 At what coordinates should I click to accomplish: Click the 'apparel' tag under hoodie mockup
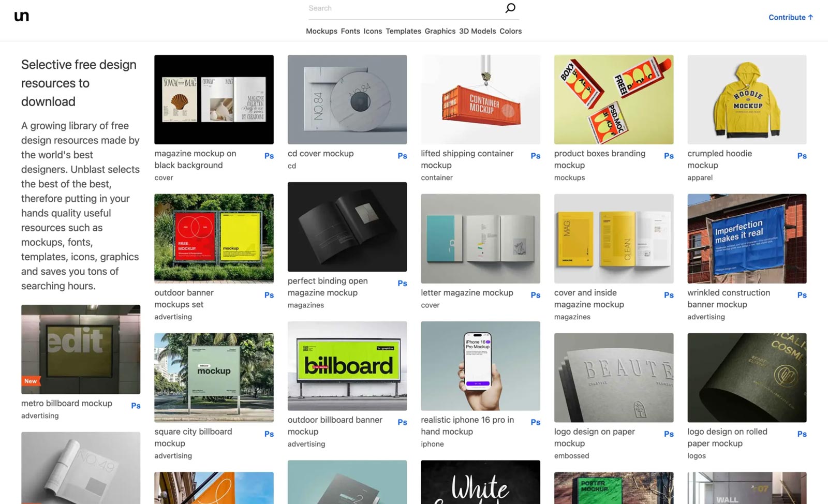700,177
